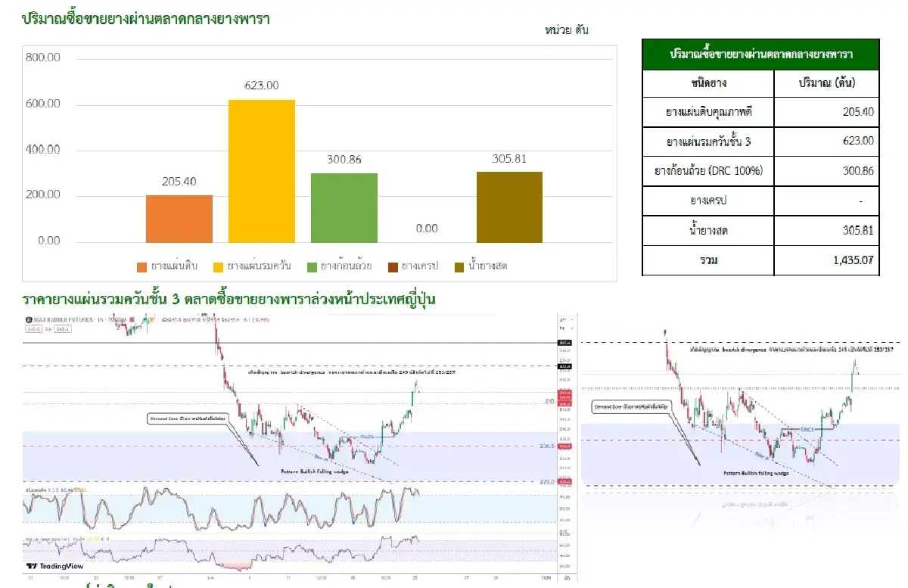Click the 600.00 y-axis label
Screen dimensions: 908x588
[43, 104]
